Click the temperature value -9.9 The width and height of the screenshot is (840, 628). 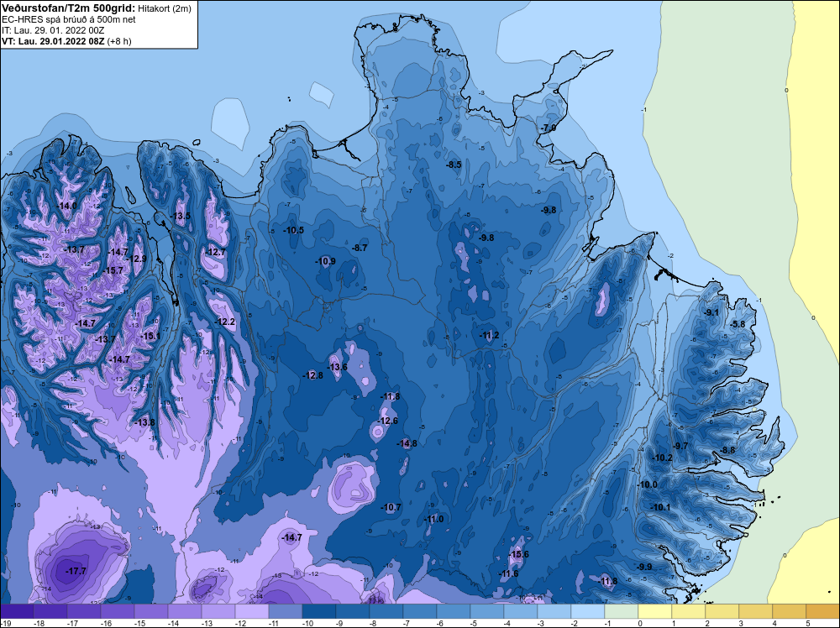[644, 567]
